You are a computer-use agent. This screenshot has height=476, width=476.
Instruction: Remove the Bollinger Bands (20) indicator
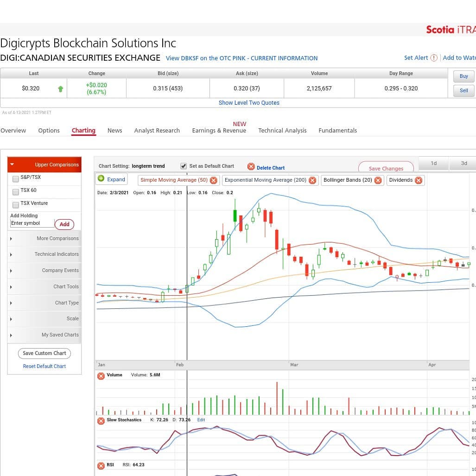pos(378,180)
